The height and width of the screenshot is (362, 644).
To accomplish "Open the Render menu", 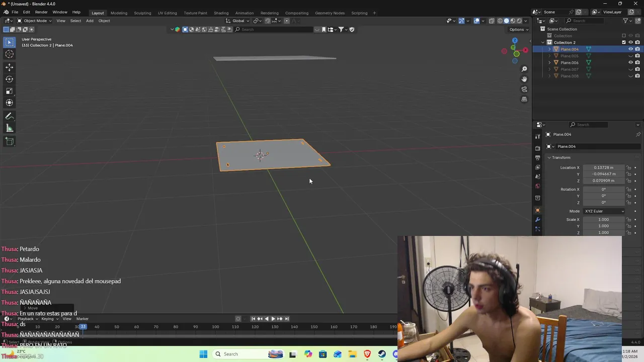I will click(41, 12).
